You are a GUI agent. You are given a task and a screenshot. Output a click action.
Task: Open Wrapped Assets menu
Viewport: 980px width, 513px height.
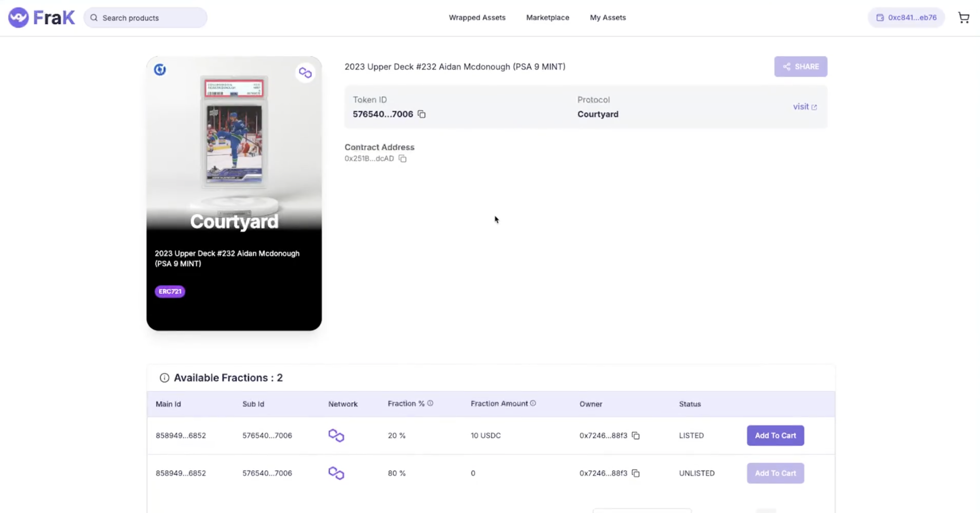click(x=477, y=17)
